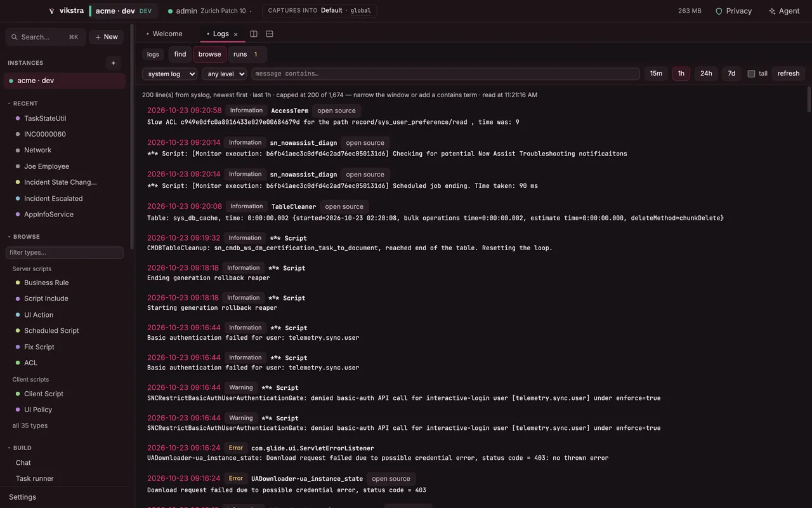
Task: Open the system log dropdown
Action: 169,74
